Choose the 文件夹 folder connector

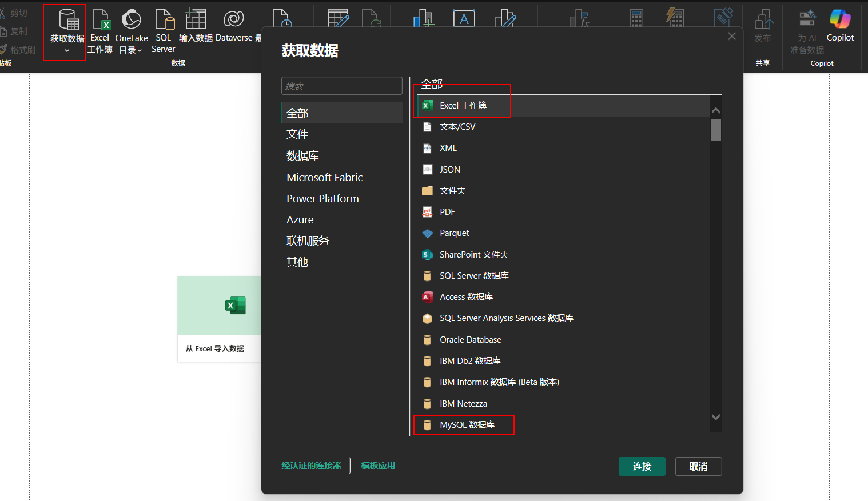[x=563, y=191]
